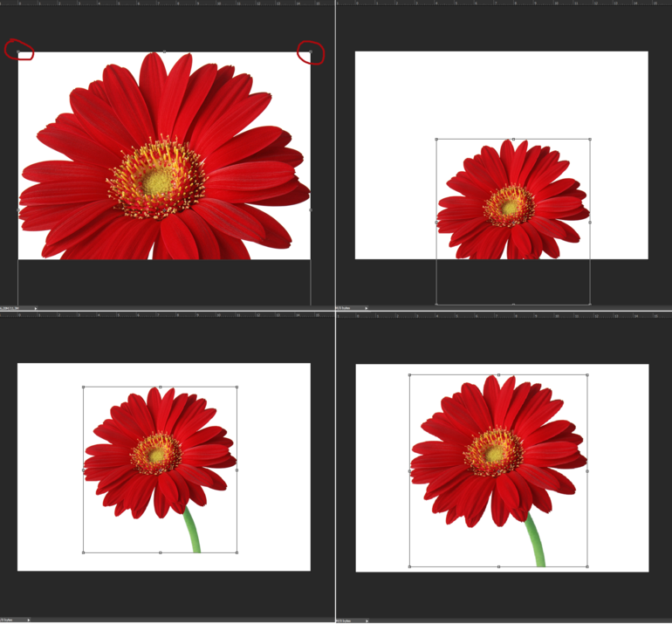Screen dimensions: 672x624
Task: Click top-left transform handle in bottom-left canvas
Action: [x=84, y=387]
